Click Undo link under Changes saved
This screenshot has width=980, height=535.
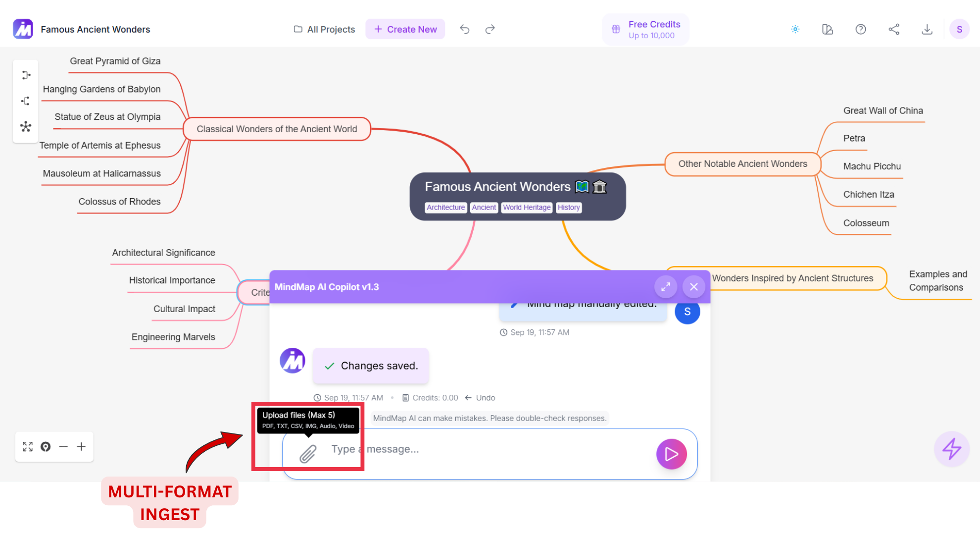(480, 398)
